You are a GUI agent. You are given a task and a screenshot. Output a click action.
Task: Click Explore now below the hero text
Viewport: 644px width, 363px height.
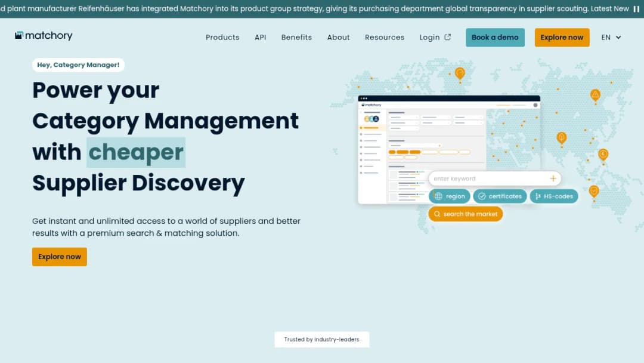click(x=60, y=257)
